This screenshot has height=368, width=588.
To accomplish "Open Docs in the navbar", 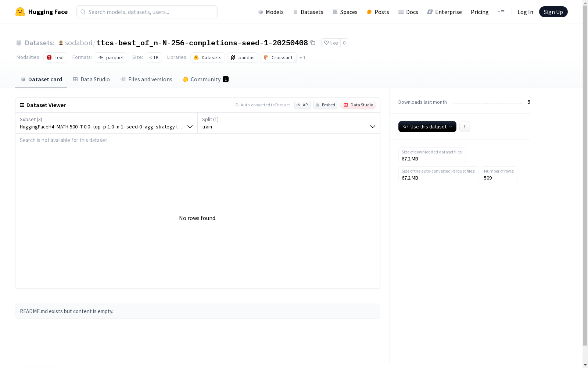I will 408,12.
